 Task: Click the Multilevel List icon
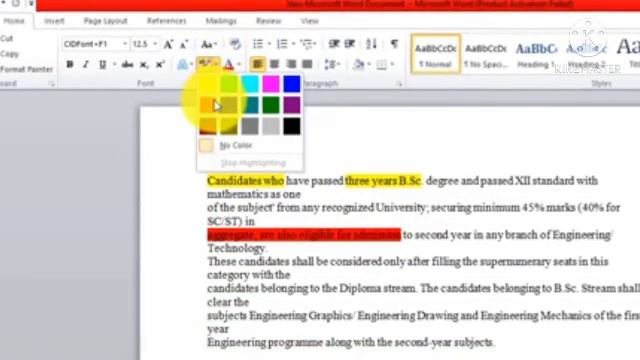(306, 44)
